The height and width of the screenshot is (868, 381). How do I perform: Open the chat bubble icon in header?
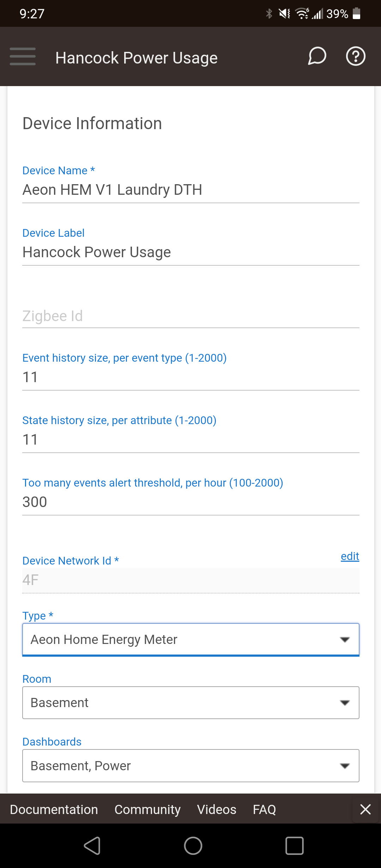point(317,56)
